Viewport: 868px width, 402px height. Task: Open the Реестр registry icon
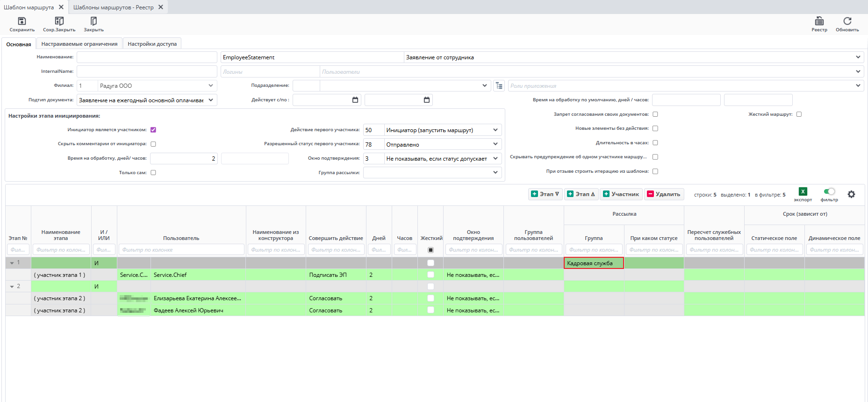[819, 21]
